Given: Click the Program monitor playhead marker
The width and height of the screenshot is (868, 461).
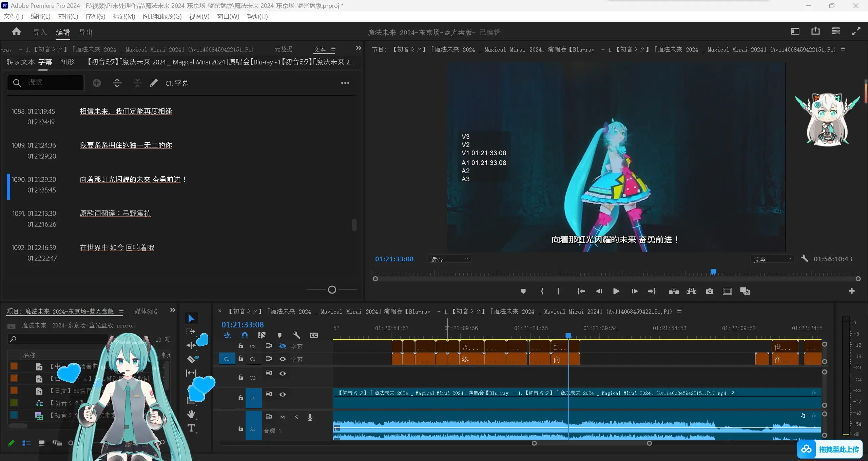Looking at the screenshot, I should [x=713, y=272].
